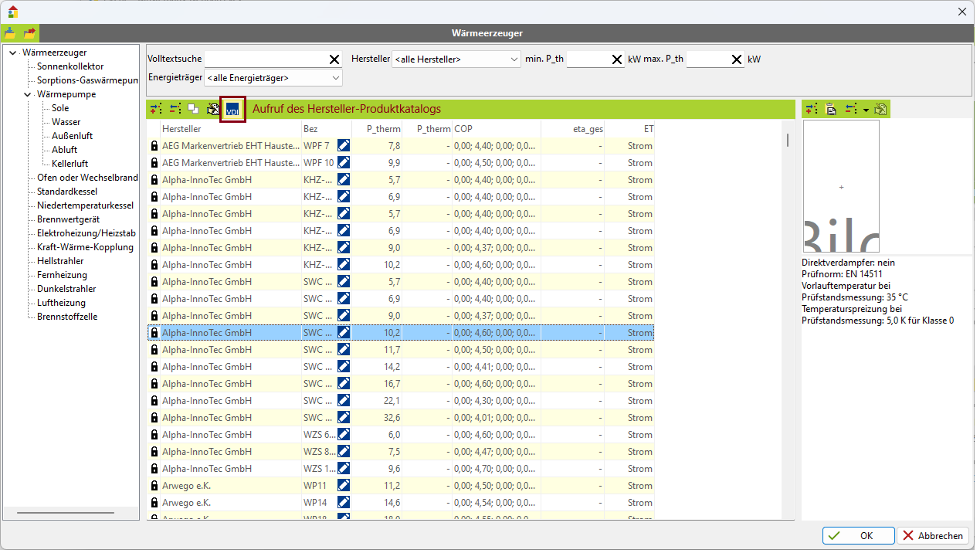The image size is (980, 553).
Task: Click the Abbrechen button
Action: pos(932,536)
